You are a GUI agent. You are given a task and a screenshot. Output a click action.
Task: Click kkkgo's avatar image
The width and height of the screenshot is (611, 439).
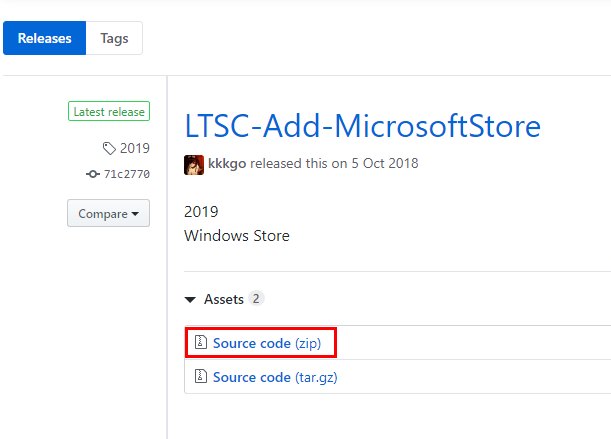(194, 165)
